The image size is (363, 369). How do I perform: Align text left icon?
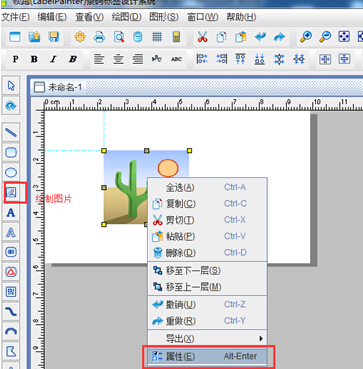pyautogui.click(x=99, y=59)
